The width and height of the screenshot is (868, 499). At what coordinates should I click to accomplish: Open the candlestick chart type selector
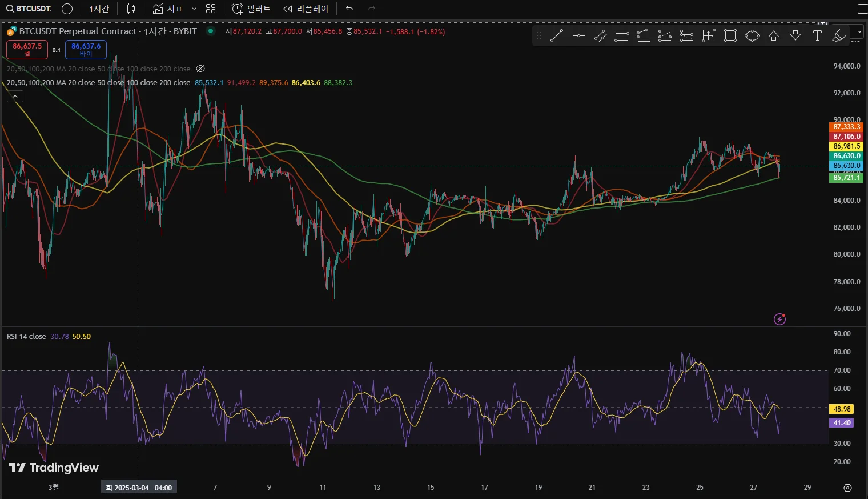(x=131, y=9)
